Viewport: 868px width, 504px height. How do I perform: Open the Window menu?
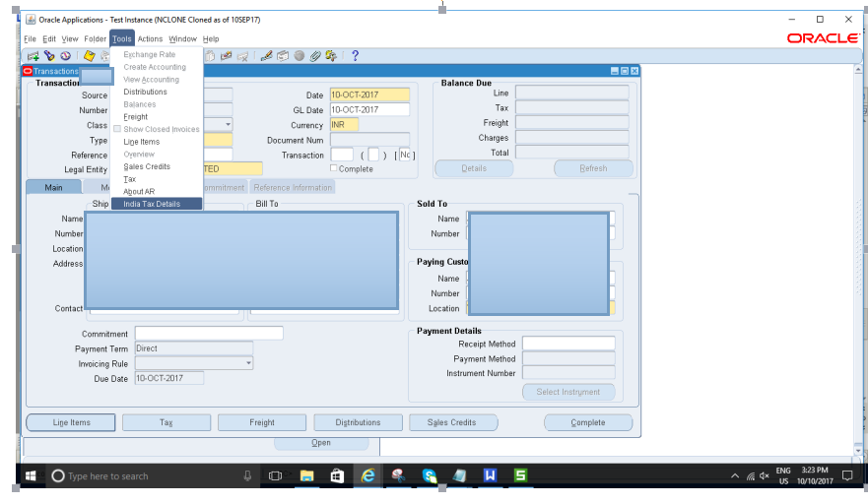[182, 38]
